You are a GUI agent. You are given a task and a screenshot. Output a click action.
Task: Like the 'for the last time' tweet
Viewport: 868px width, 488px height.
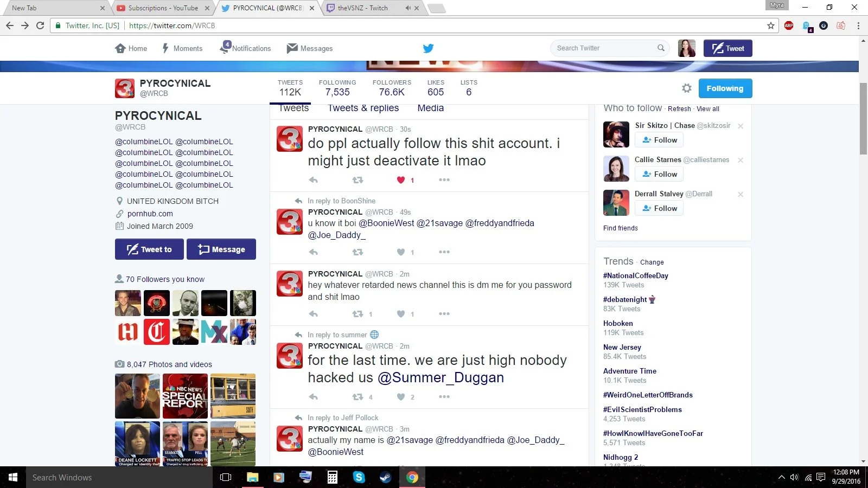[x=401, y=397]
